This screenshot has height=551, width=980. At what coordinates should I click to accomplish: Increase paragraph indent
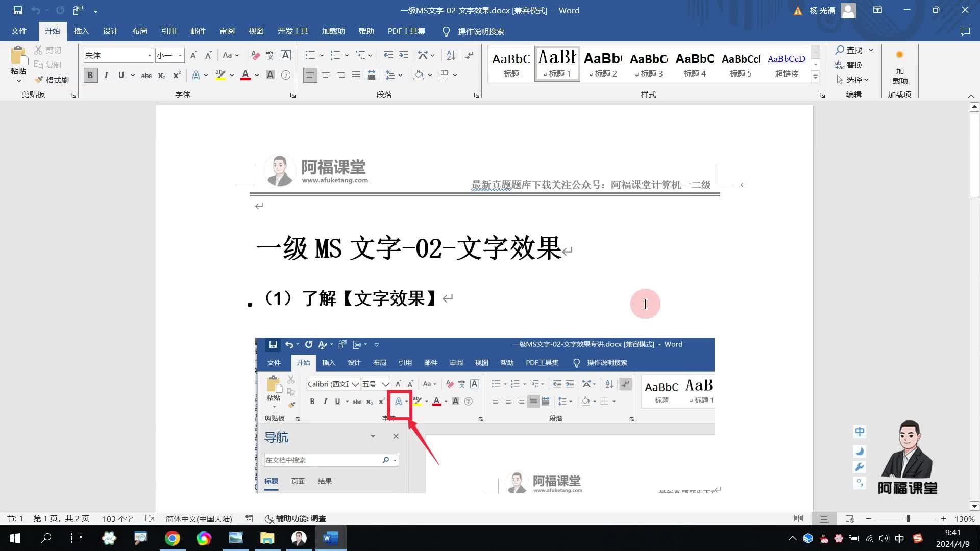click(404, 55)
